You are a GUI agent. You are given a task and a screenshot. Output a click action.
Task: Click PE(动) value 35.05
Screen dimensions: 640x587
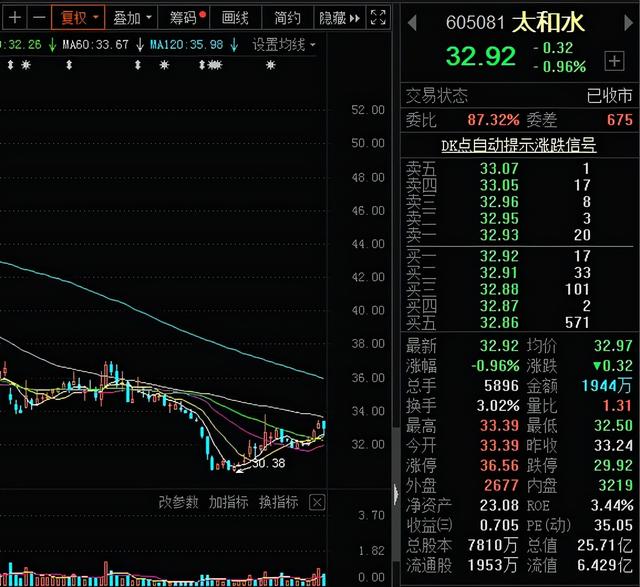click(613, 525)
